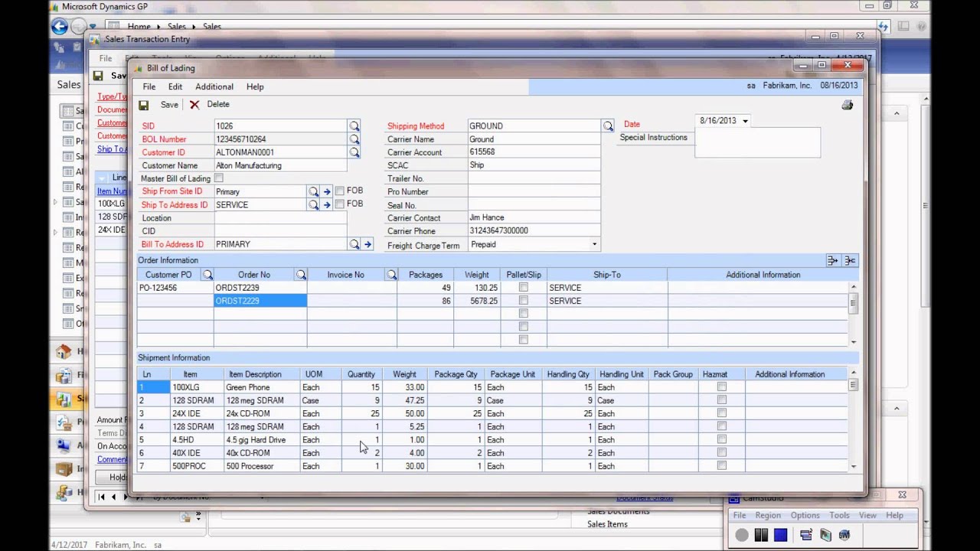Click the PO-123456 Customer PO cell
The image size is (980, 551).
(x=175, y=288)
